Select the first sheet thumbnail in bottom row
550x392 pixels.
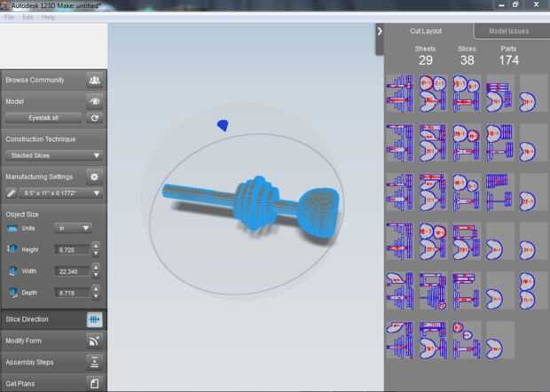point(399,340)
